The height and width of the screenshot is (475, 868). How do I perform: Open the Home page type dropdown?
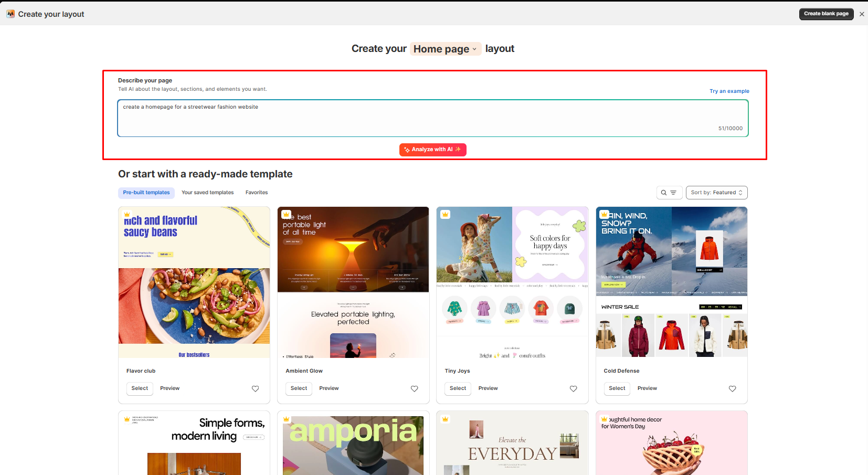tap(445, 49)
